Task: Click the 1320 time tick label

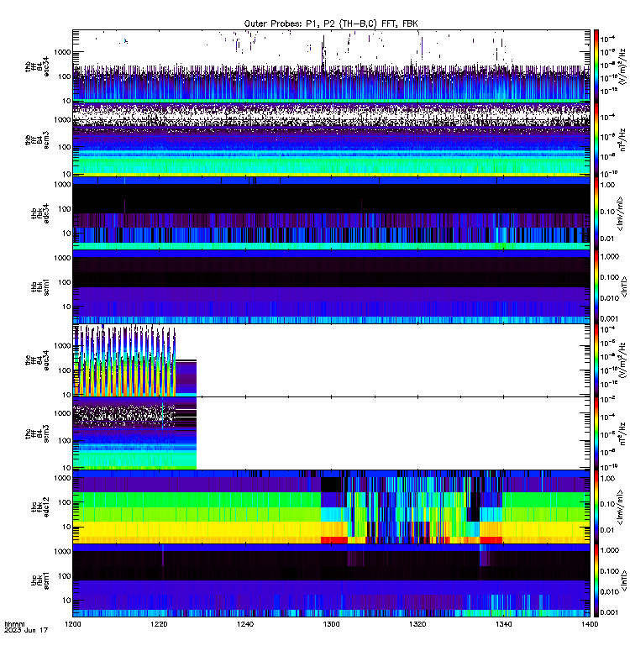Action: (x=417, y=624)
